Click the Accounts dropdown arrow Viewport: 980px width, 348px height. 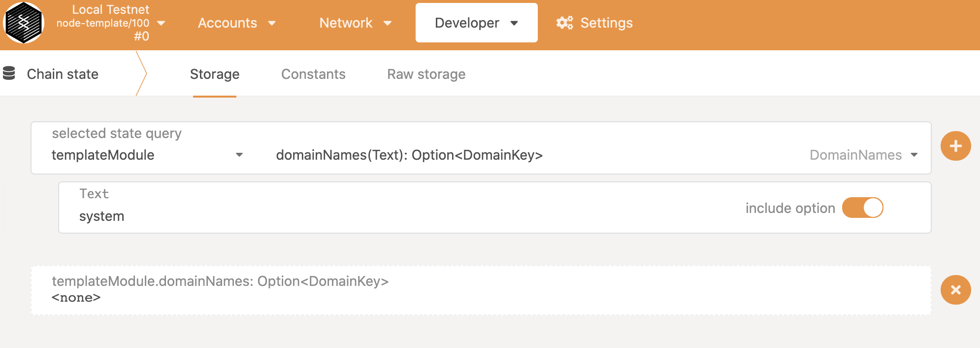point(272,23)
